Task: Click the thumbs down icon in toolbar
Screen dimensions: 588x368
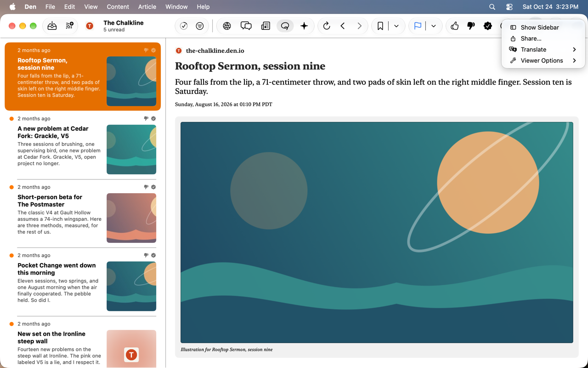Action: point(471,26)
